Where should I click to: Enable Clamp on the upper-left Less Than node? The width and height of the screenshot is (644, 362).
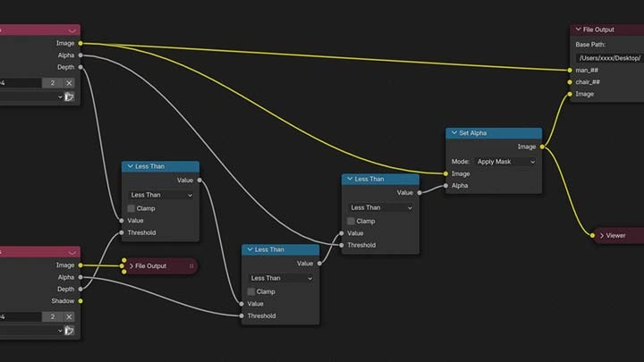(x=131, y=208)
